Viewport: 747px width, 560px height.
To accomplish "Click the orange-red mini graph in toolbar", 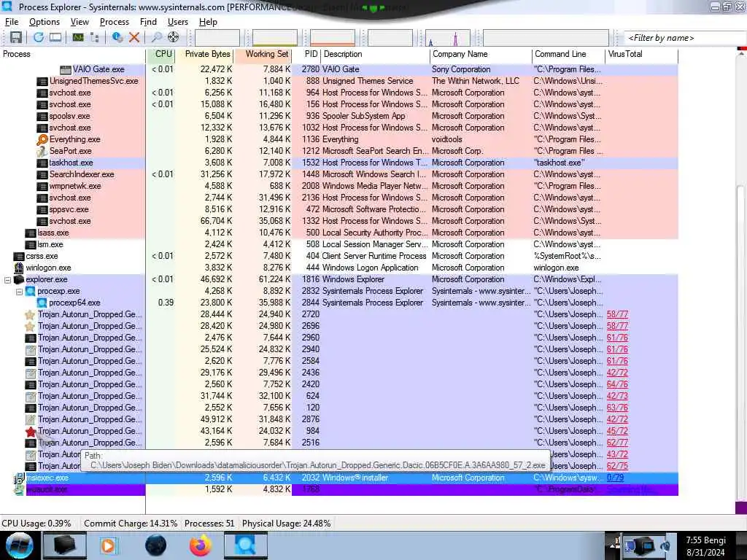I will [333, 38].
